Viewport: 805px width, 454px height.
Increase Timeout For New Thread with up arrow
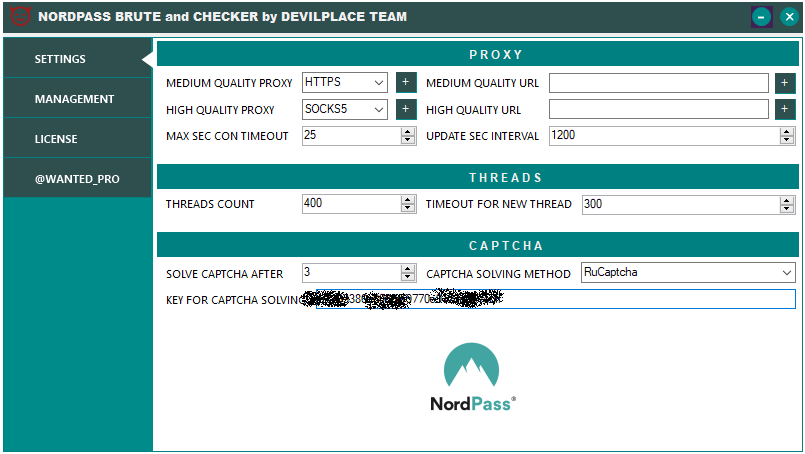(787, 200)
